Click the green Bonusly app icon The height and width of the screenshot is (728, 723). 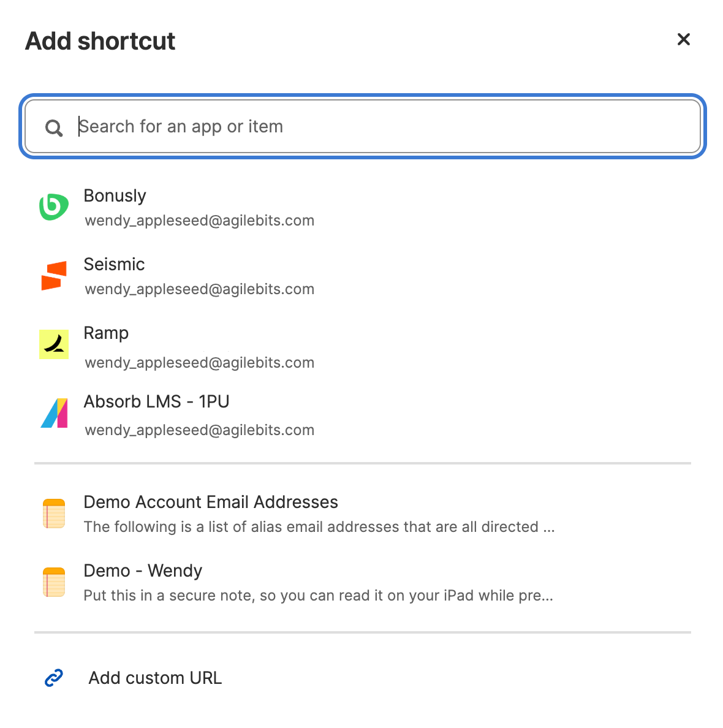[54, 207]
